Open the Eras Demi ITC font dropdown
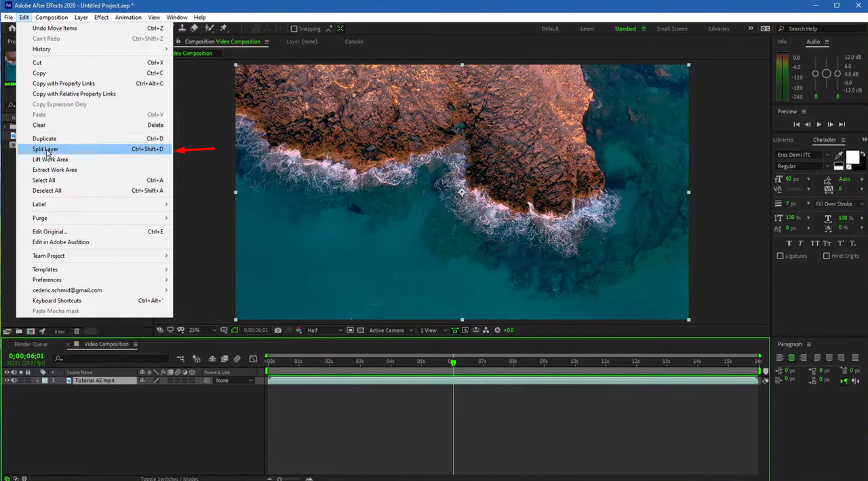 tap(804, 155)
